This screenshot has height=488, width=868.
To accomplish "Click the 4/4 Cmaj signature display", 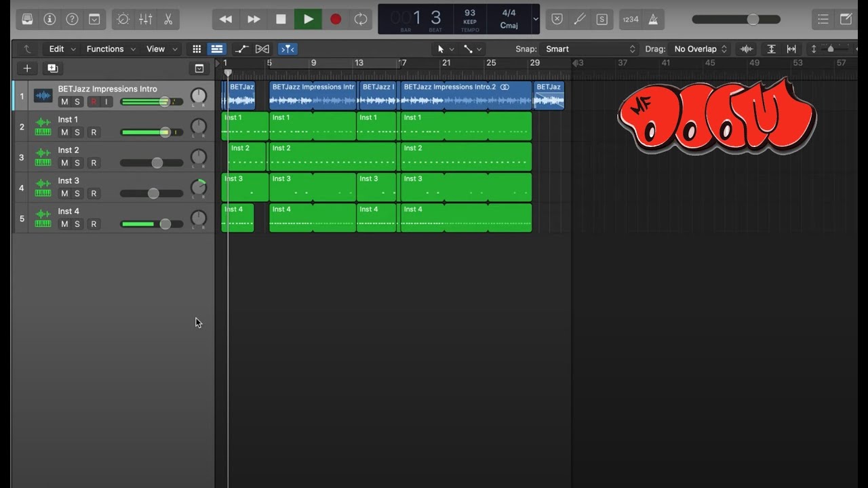I will click(x=509, y=19).
